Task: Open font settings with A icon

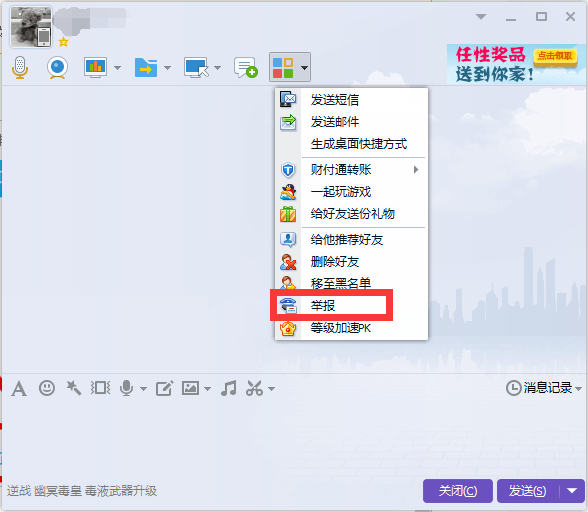Action: tap(19, 388)
